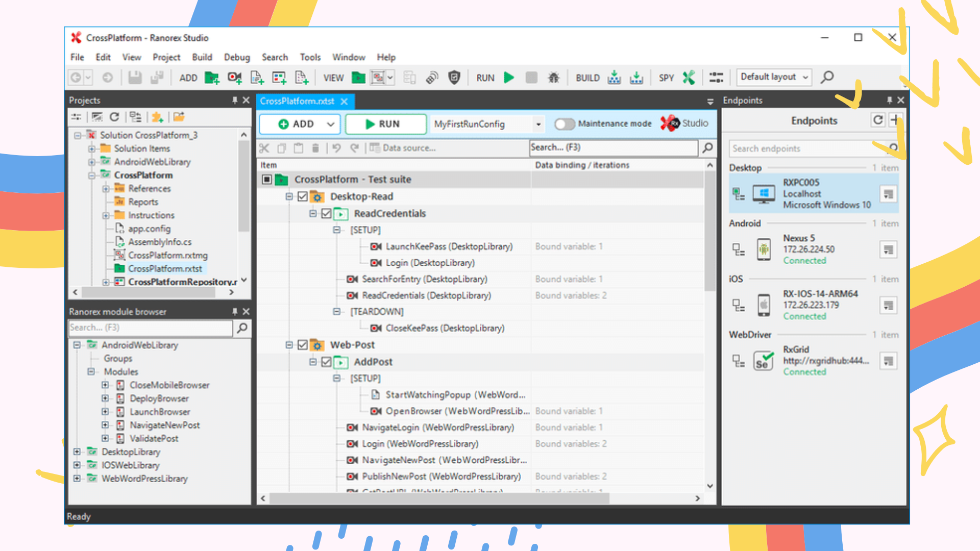The height and width of the screenshot is (551, 980).
Task: Click the RX-IOS-14-ARM64 endpoint action icon
Action: click(889, 305)
